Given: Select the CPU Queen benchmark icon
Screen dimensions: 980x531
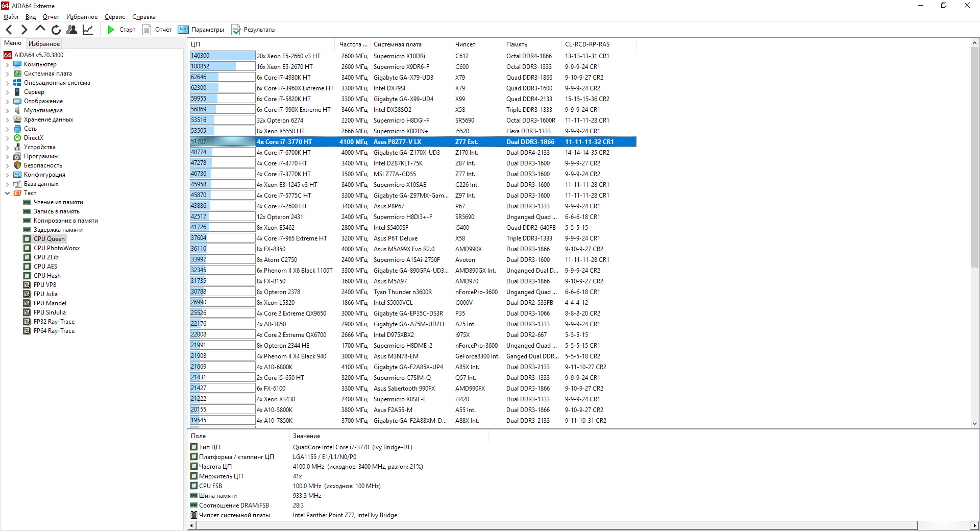Looking at the screenshot, I should [x=27, y=239].
